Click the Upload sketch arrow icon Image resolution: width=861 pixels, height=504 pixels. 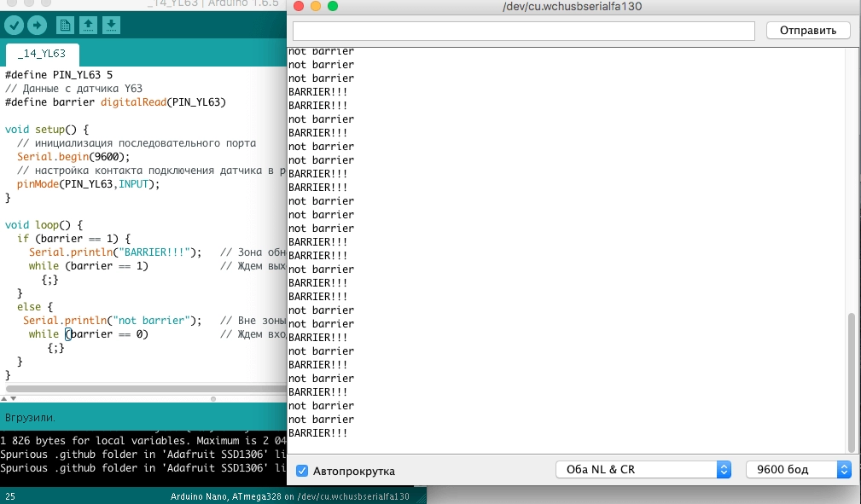(37, 26)
